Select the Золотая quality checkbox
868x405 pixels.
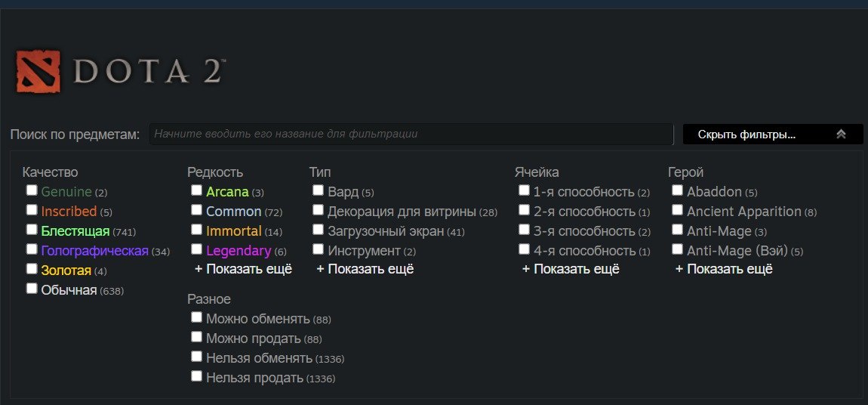[32, 269]
